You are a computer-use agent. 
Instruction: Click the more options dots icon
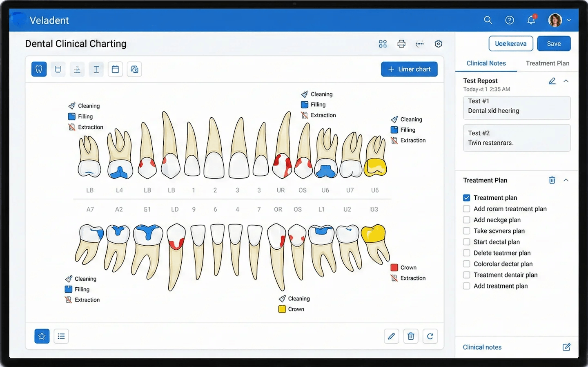click(x=420, y=44)
